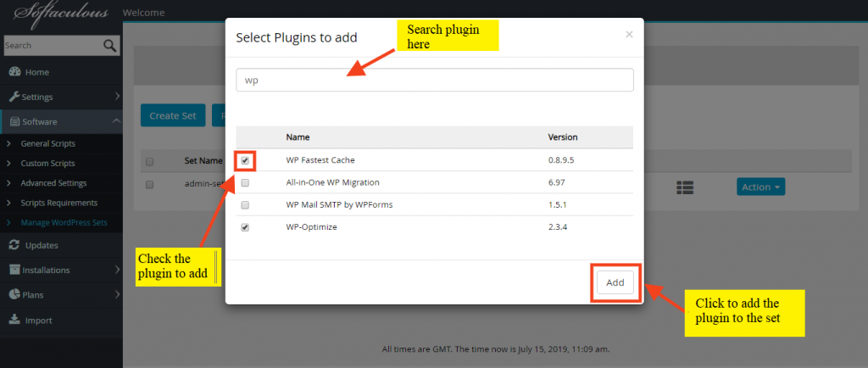The image size is (868, 368).
Task: Click the Software list icon
Action: point(15,122)
